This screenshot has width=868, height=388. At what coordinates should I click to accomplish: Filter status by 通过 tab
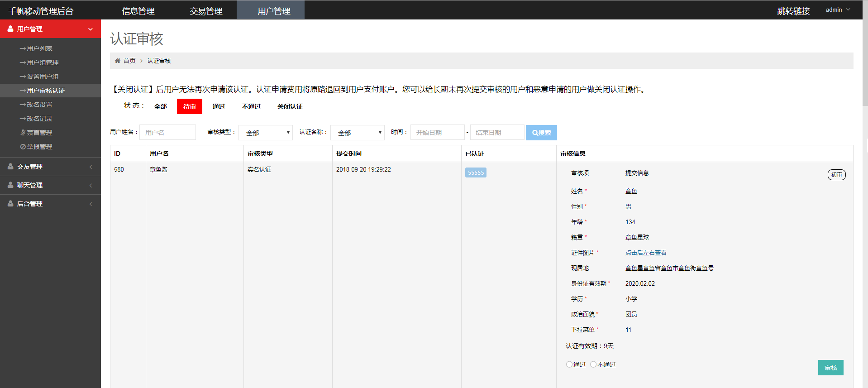[x=219, y=106]
